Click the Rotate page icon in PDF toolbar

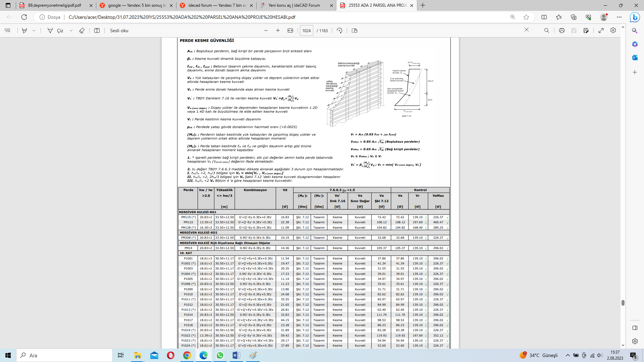coord(339,31)
